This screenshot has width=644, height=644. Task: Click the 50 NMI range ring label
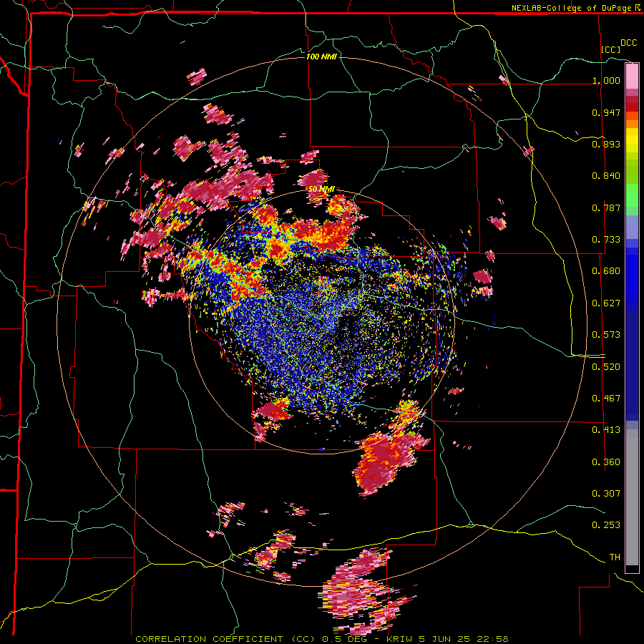coord(321,190)
